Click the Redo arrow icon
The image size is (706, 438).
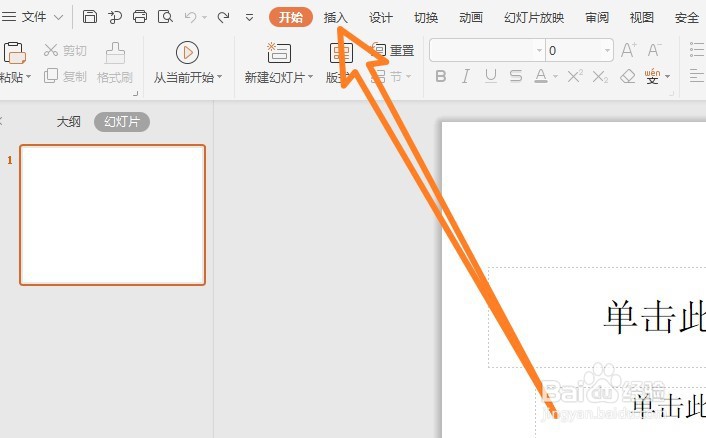pos(223,17)
